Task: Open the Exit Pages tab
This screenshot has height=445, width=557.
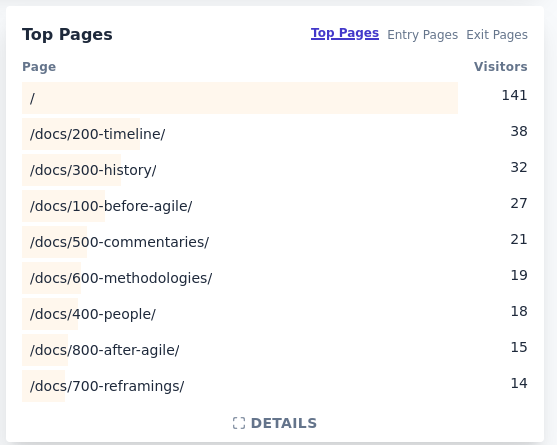Action: 497,35
